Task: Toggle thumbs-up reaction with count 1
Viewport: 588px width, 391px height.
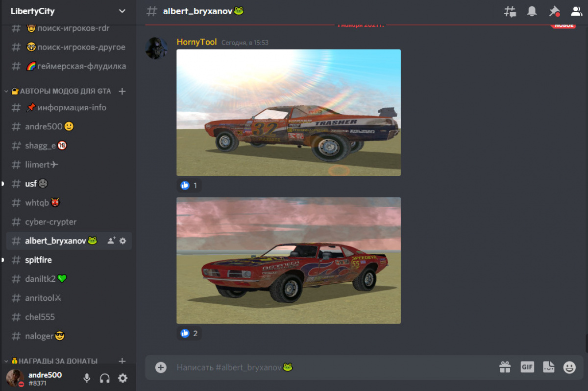Action: (189, 186)
